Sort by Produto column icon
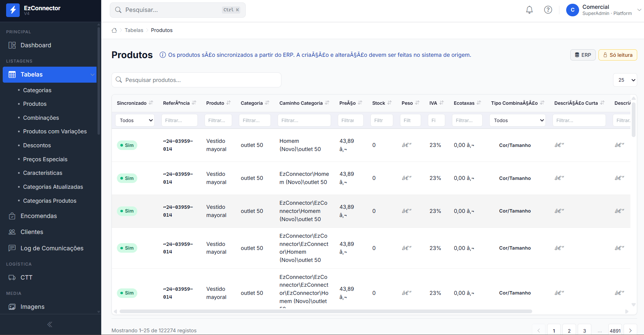This screenshot has height=335, width=644. pos(229,103)
